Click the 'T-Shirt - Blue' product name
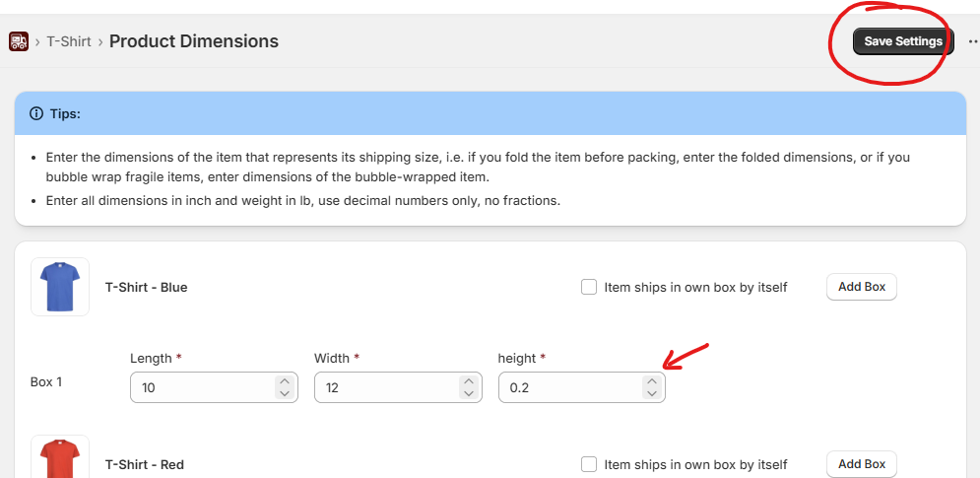 tap(146, 287)
